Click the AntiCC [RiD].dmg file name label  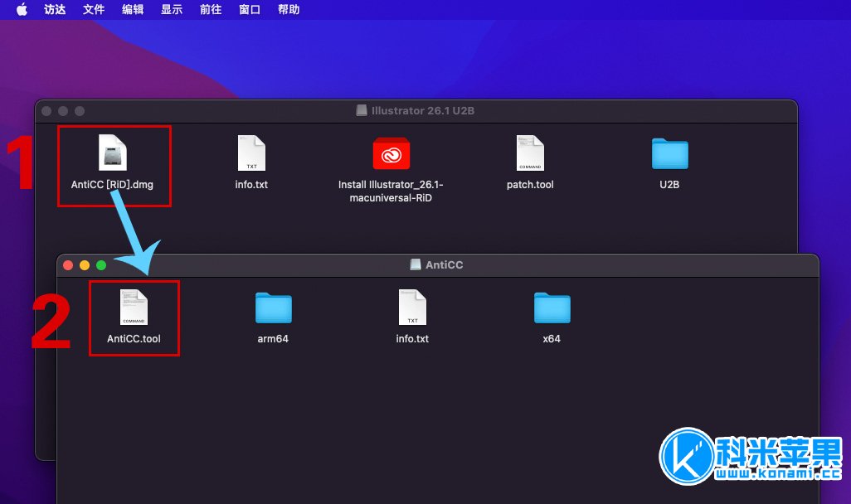click(112, 185)
